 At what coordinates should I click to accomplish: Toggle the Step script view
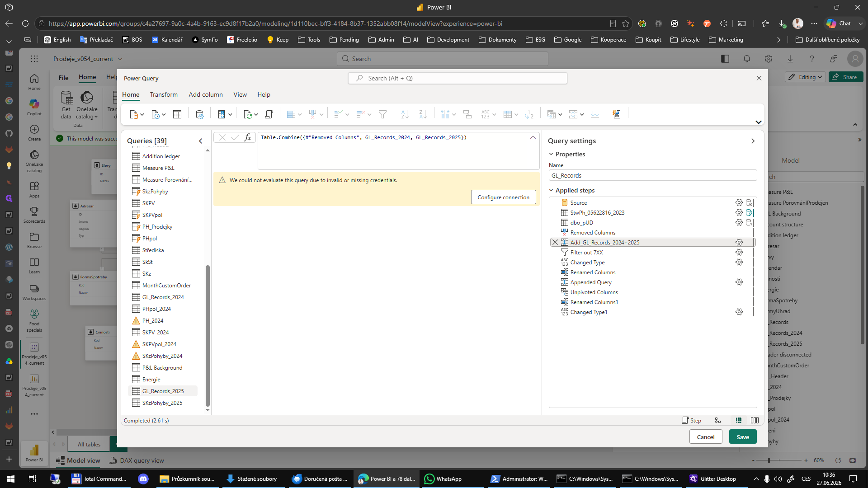click(x=691, y=420)
